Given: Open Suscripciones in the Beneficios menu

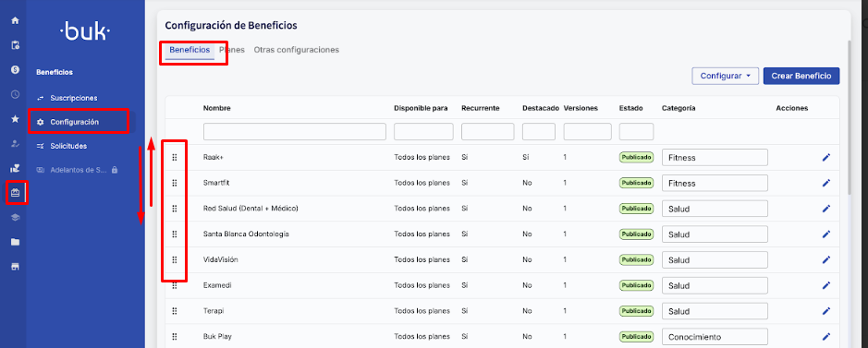Looking at the screenshot, I should click(74, 98).
